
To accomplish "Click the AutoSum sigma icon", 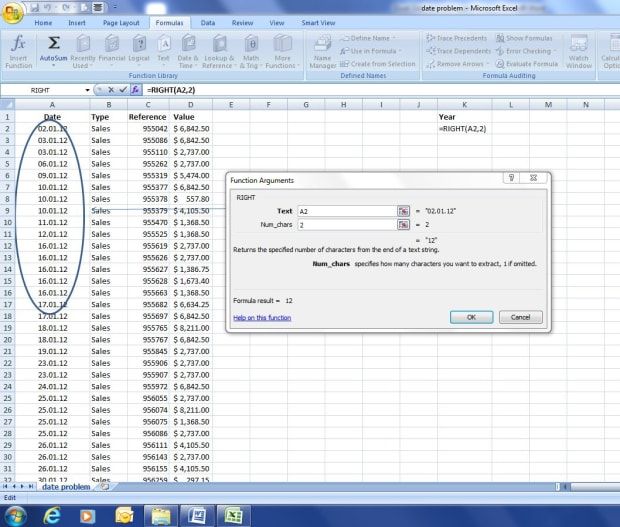I will (x=54, y=43).
